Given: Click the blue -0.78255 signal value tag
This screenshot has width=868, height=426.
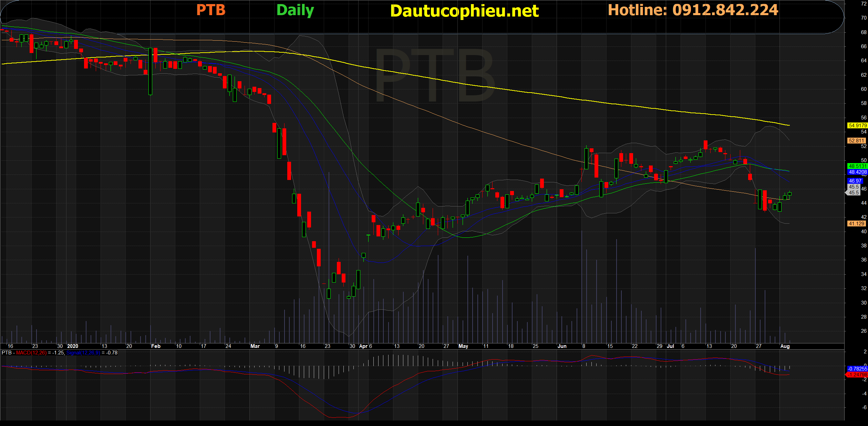Looking at the screenshot, I should tap(857, 369).
